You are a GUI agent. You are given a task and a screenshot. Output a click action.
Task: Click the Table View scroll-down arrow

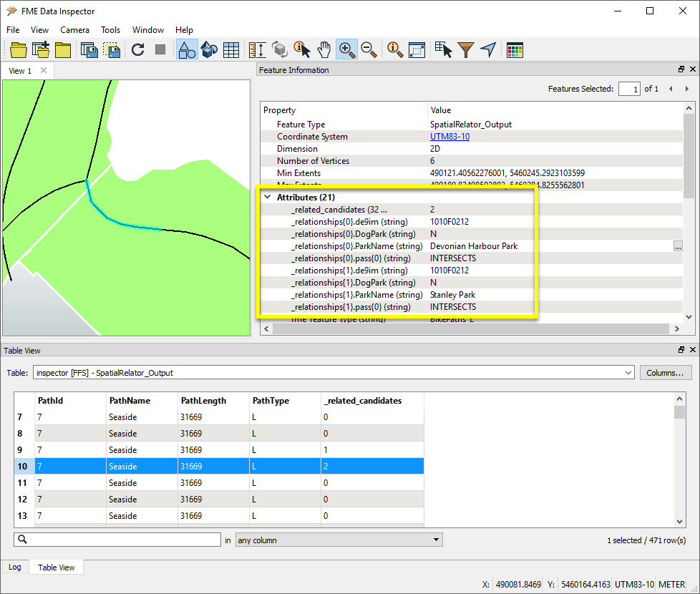679,521
